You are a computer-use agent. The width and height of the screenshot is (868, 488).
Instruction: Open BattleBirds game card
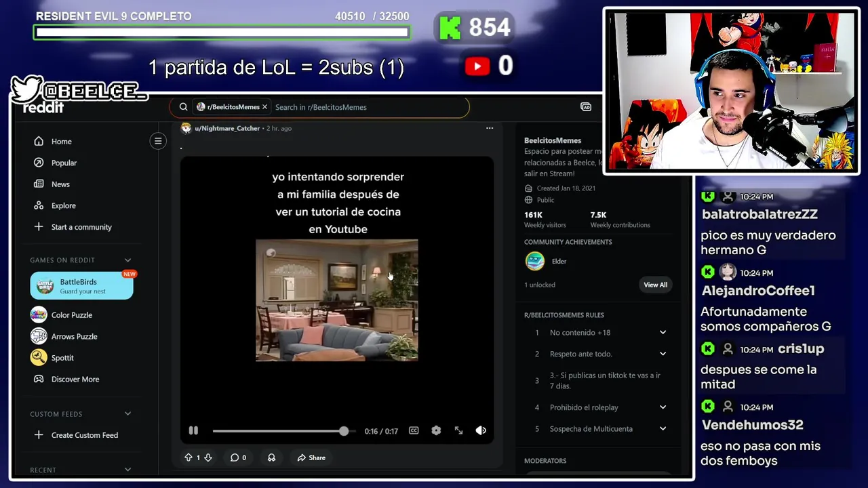click(81, 285)
